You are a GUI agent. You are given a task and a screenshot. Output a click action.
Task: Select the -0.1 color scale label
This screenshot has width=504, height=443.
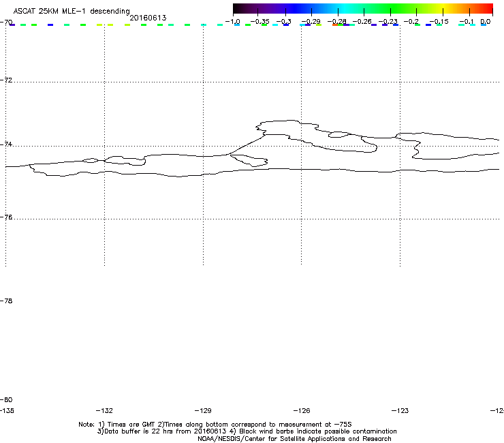point(467,22)
